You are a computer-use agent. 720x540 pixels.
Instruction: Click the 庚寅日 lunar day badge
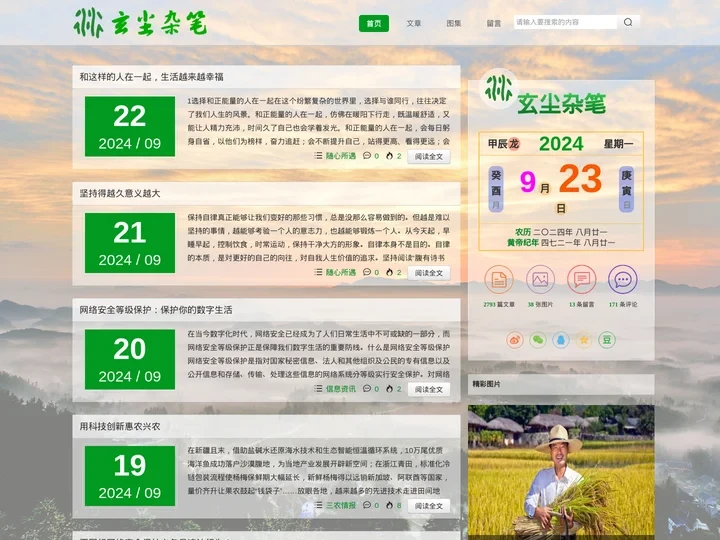(x=626, y=189)
